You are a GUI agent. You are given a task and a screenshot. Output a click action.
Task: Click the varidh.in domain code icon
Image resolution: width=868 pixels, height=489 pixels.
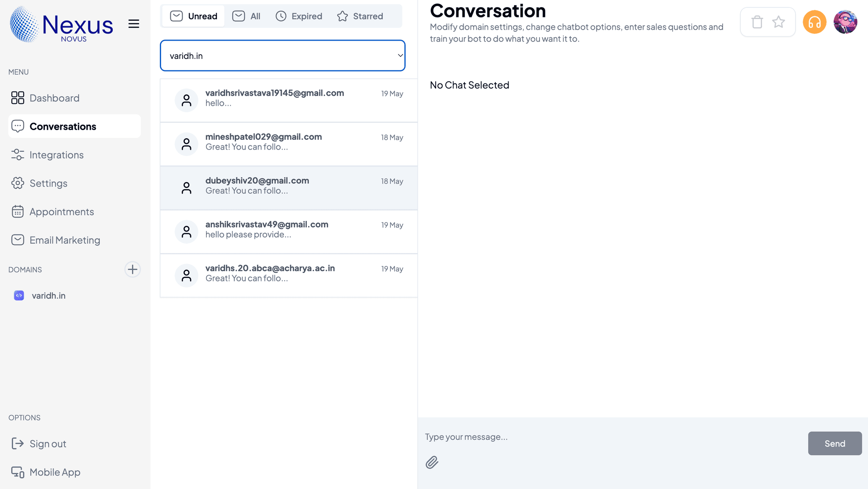pyautogui.click(x=19, y=295)
